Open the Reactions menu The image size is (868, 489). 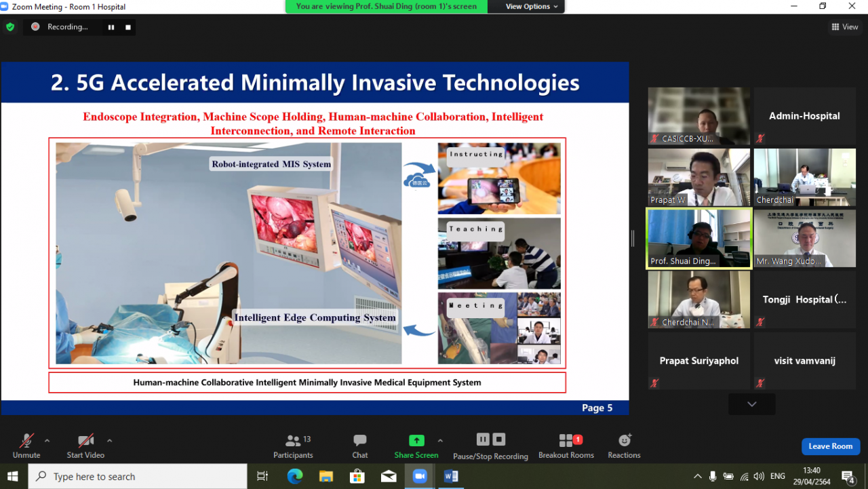[624, 446]
